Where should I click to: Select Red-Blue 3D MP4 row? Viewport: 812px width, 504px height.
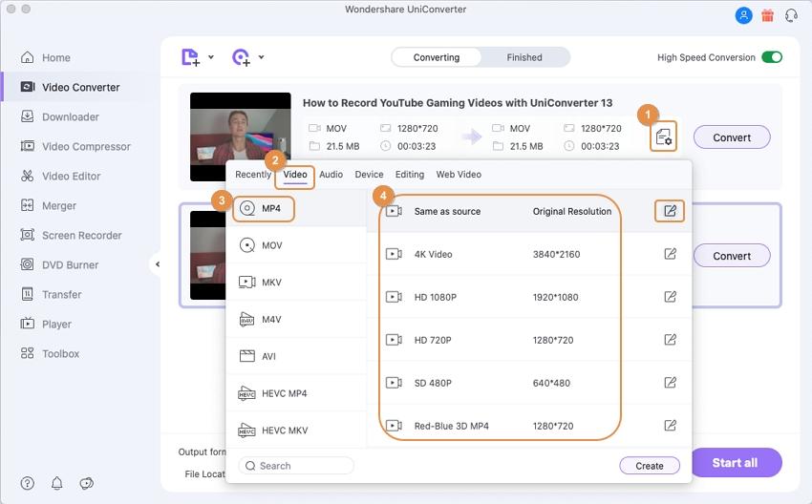[x=529, y=426]
